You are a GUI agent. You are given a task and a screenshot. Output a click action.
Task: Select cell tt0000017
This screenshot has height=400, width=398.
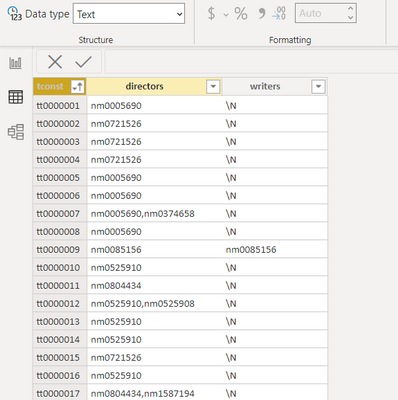point(60,393)
